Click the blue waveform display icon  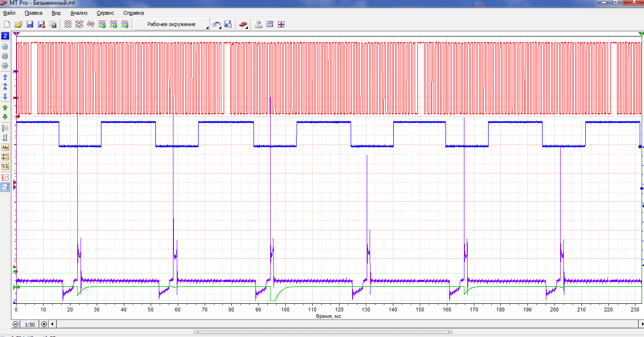270,24
